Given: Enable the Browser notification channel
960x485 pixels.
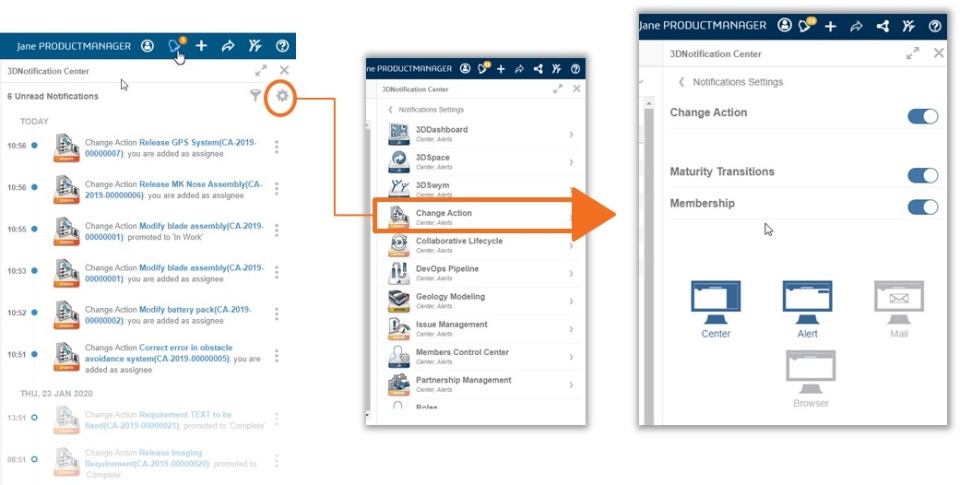Looking at the screenshot, I should tap(811, 379).
